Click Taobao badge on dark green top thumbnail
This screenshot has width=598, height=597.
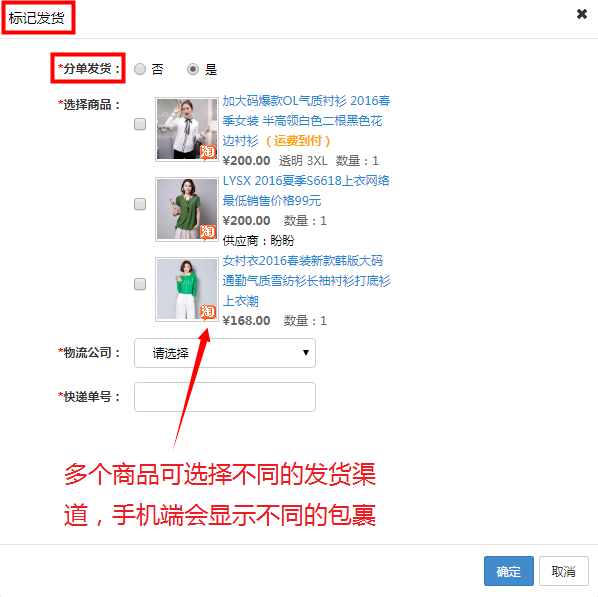[208, 232]
